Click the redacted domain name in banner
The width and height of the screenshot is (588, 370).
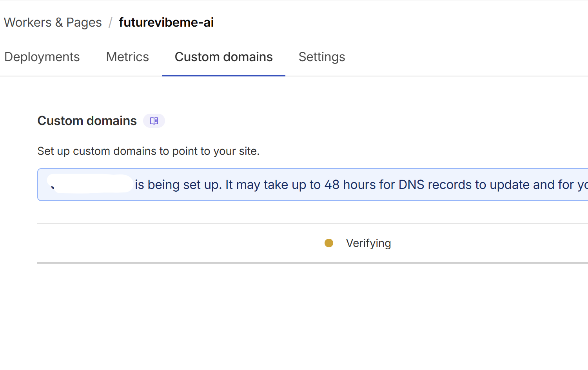click(x=90, y=184)
